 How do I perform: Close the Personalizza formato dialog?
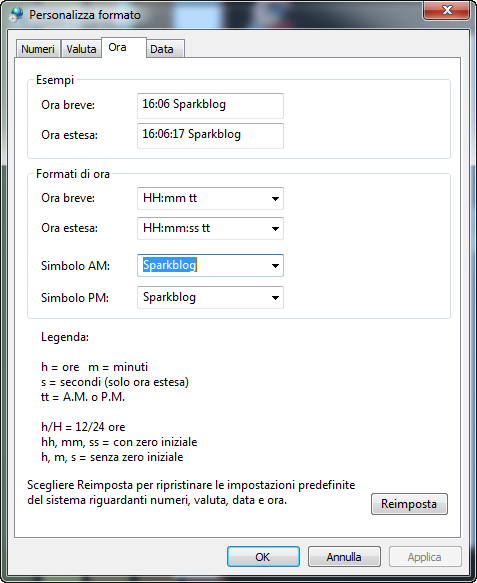(447, 10)
